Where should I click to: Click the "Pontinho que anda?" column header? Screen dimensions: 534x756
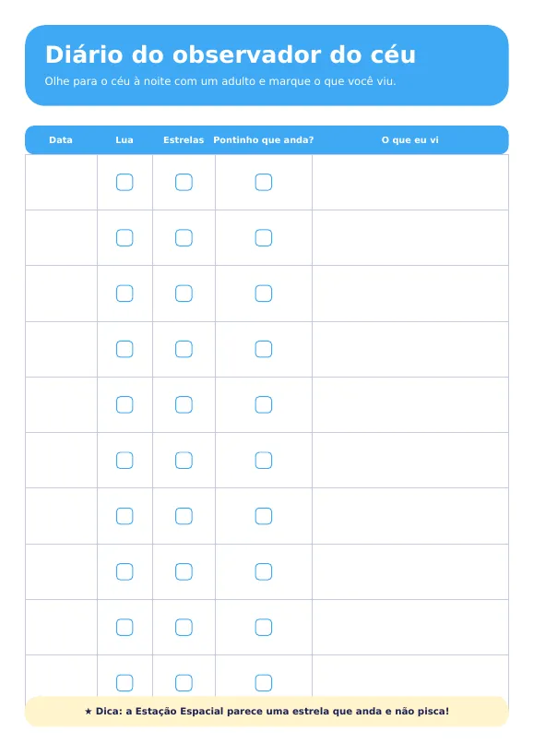[264, 139]
